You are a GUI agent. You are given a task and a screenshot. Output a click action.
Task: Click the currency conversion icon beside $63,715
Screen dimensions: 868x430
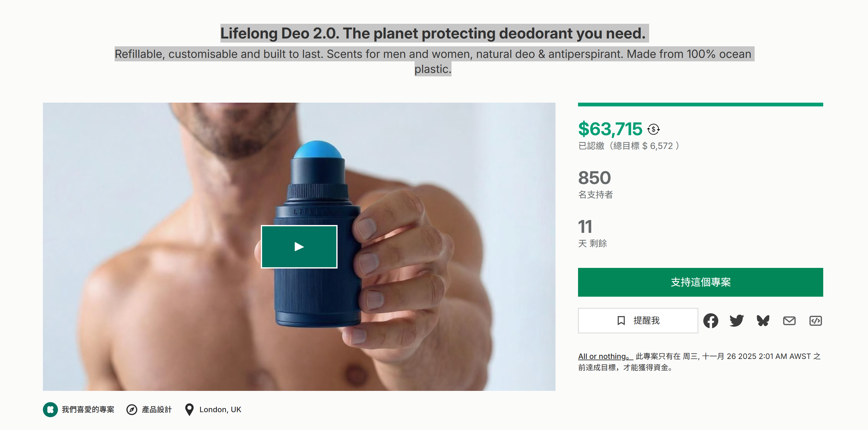[x=654, y=129]
